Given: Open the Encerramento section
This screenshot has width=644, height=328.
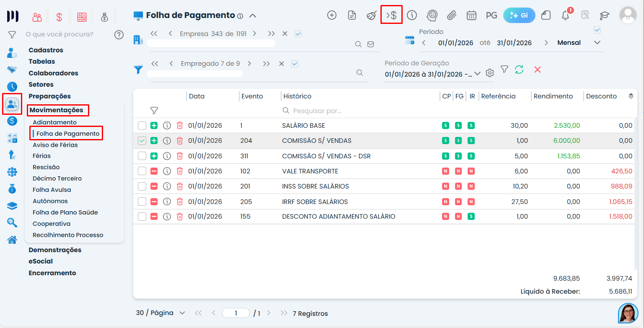Looking at the screenshot, I should tap(52, 273).
